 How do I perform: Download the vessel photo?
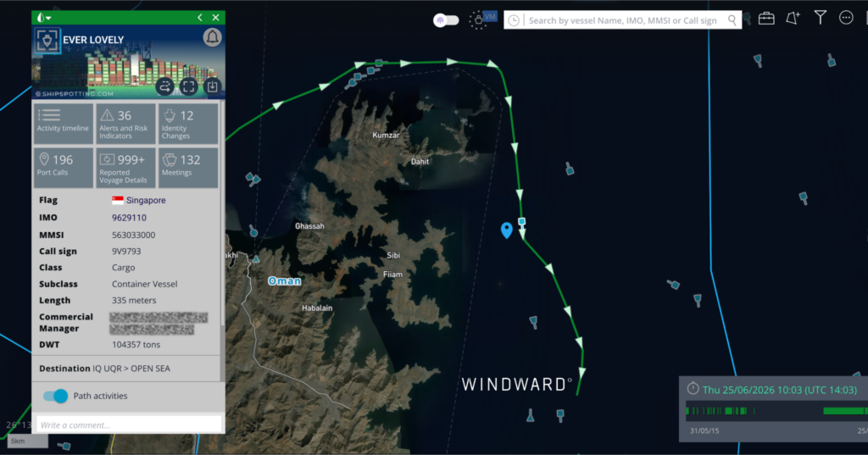pyautogui.click(x=213, y=86)
